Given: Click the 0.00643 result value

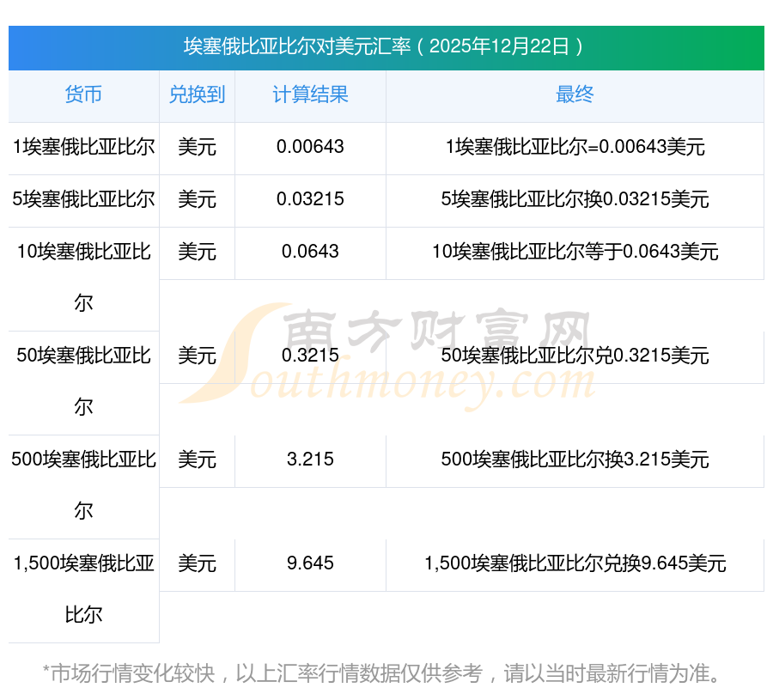Looking at the screenshot, I should 310,148.
